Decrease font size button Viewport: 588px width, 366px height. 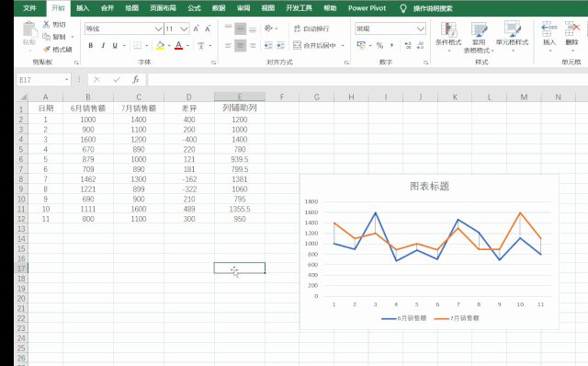pos(208,29)
